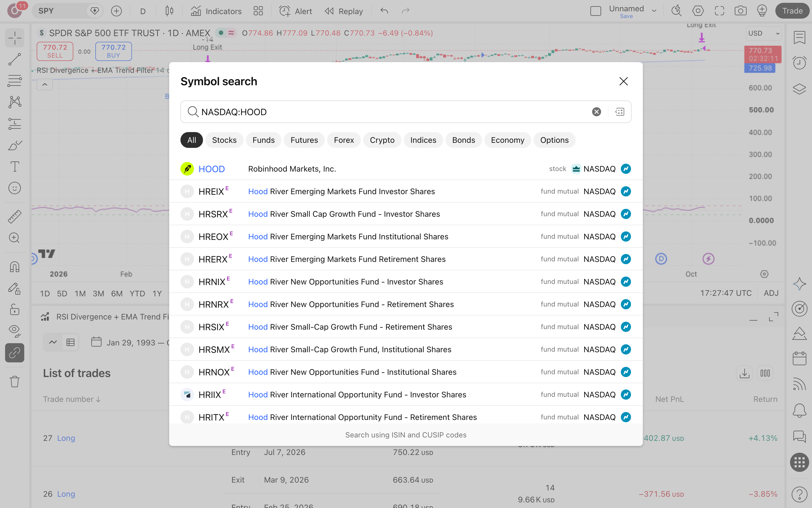
Task: Filter results by Options tab
Action: pos(554,140)
